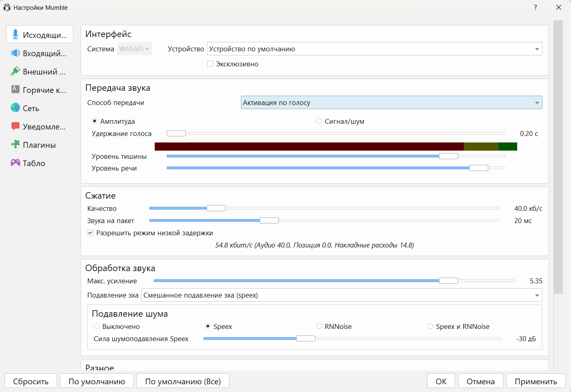
Task: Click the globe network icon
Action: click(x=15, y=108)
